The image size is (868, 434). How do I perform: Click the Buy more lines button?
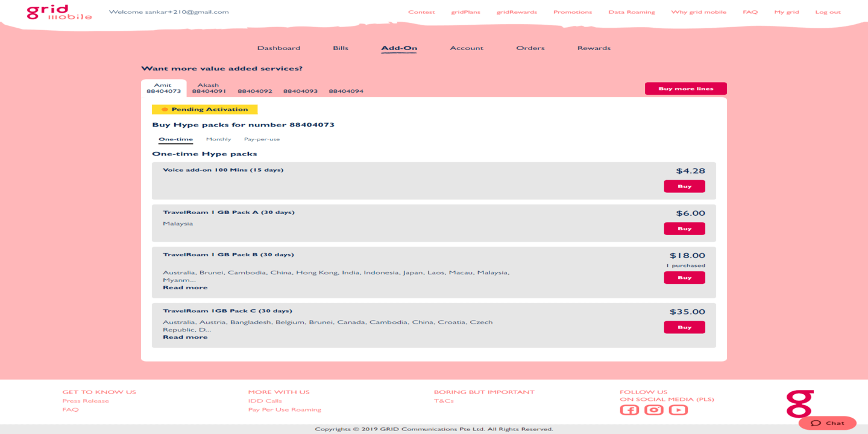686,89
